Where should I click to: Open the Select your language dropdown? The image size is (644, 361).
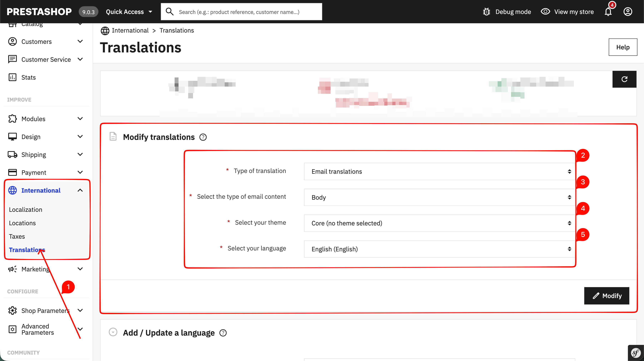point(440,249)
